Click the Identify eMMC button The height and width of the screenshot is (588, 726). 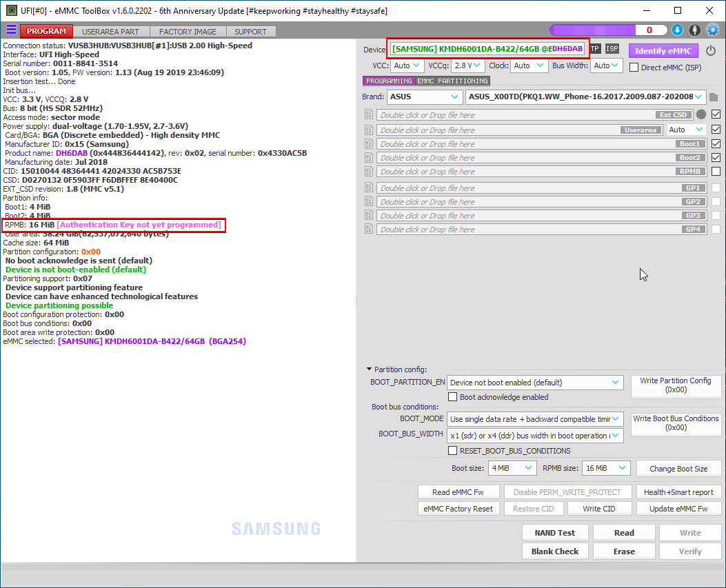click(x=663, y=51)
